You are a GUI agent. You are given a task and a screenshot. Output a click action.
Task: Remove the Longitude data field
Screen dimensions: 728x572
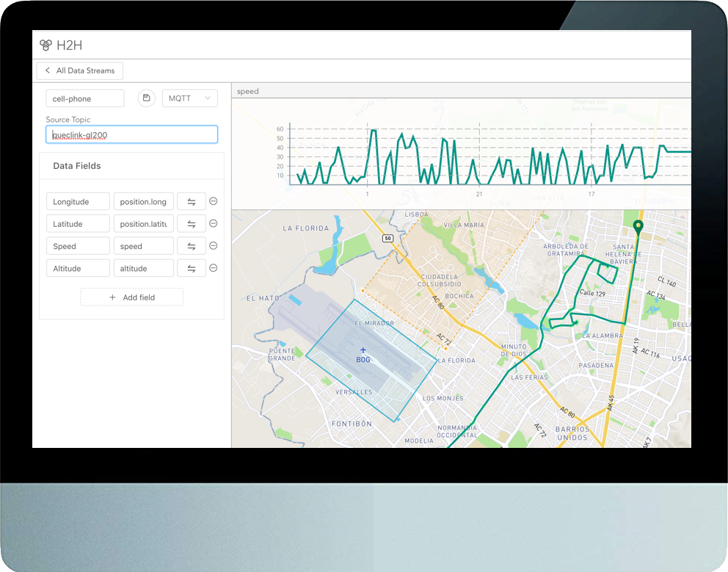[x=213, y=201]
